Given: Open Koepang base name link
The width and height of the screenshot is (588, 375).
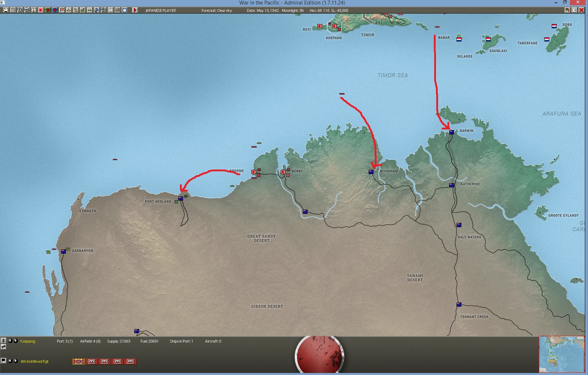Looking at the screenshot, I should 28,341.
